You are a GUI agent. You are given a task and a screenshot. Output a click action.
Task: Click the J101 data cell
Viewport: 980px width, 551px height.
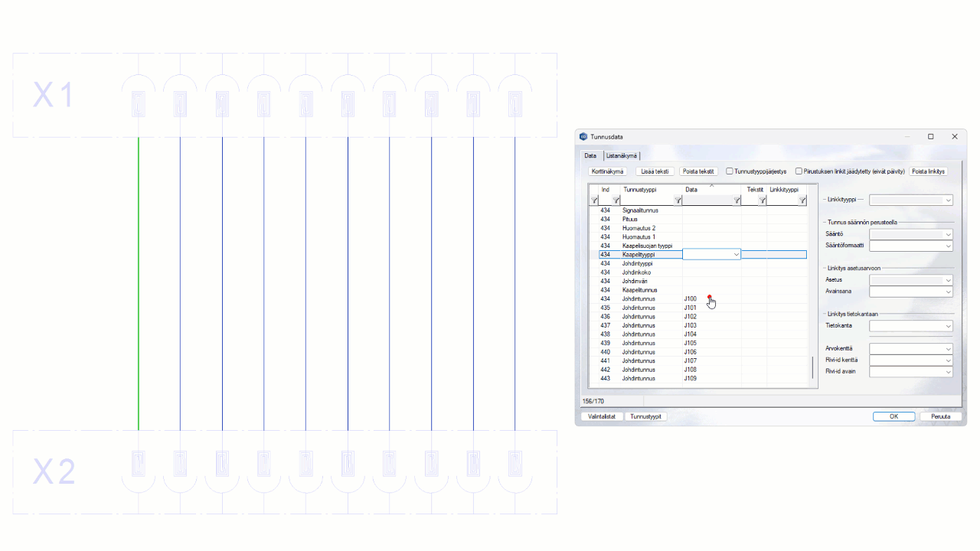[711, 308]
